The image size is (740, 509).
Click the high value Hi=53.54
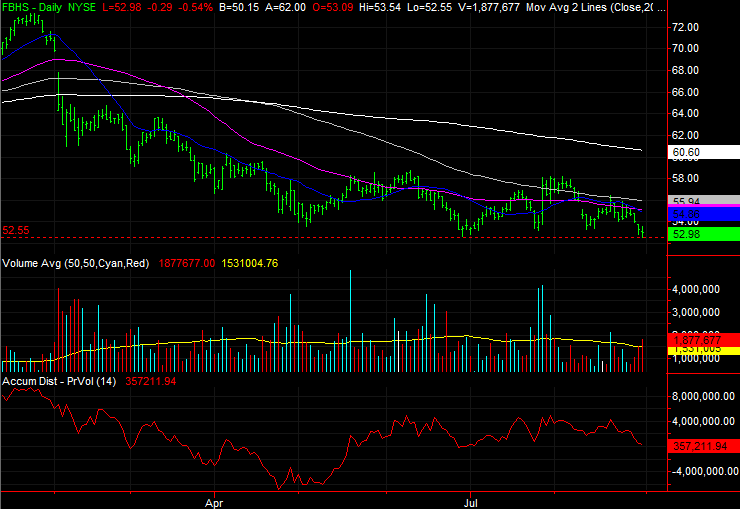pyautogui.click(x=380, y=7)
